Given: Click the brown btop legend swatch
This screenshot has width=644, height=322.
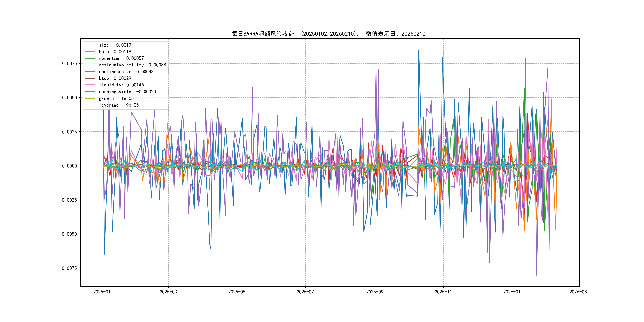Looking at the screenshot, I should click(90, 78).
